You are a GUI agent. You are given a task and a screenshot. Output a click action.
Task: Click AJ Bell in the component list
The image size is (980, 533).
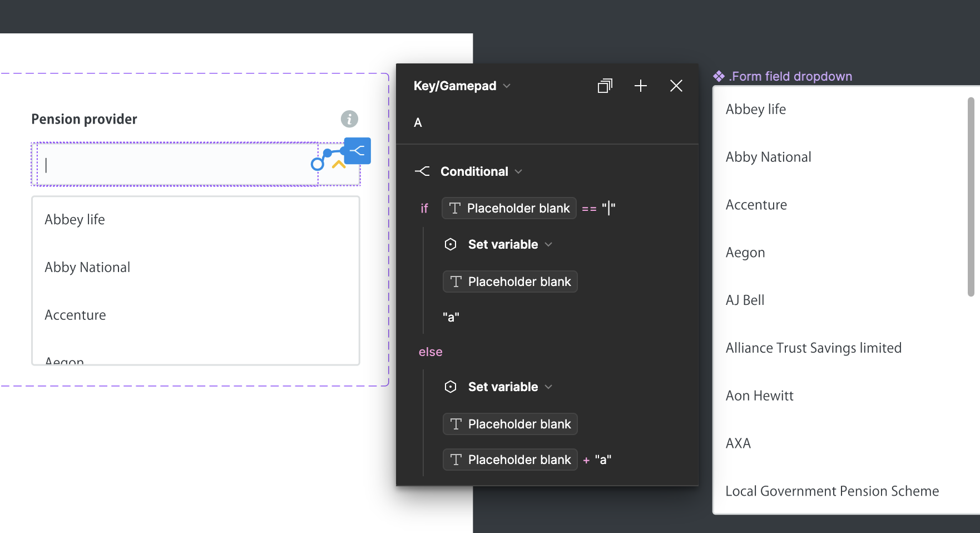745,300
